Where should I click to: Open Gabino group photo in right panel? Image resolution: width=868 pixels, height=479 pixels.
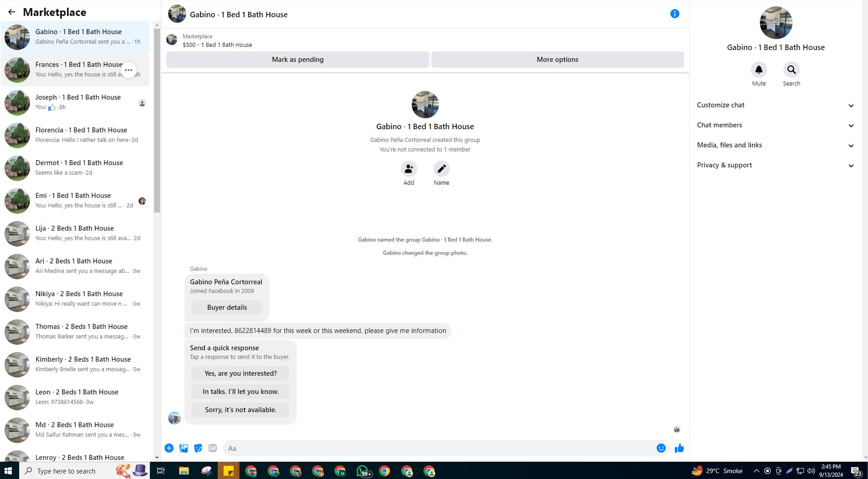776,23
